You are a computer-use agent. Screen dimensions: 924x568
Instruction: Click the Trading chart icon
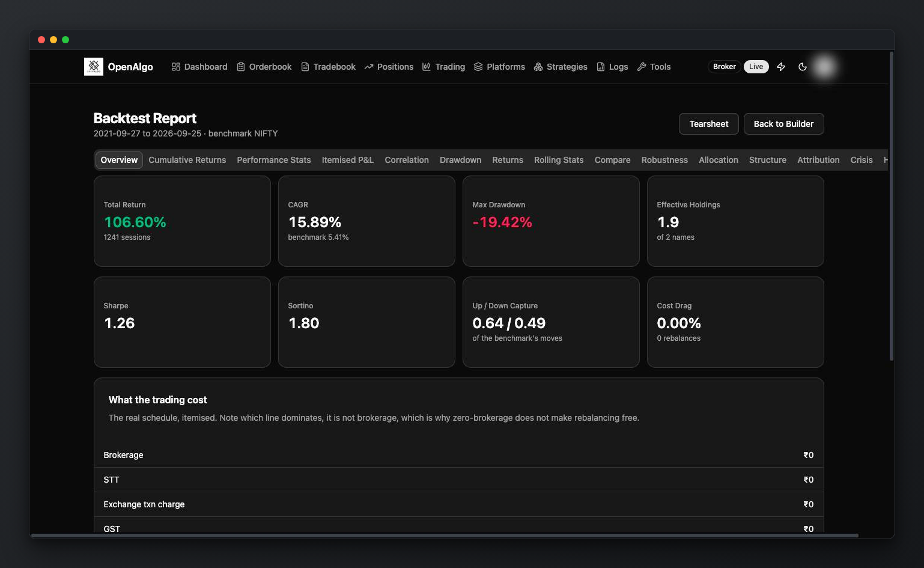[x=427, y=67]
